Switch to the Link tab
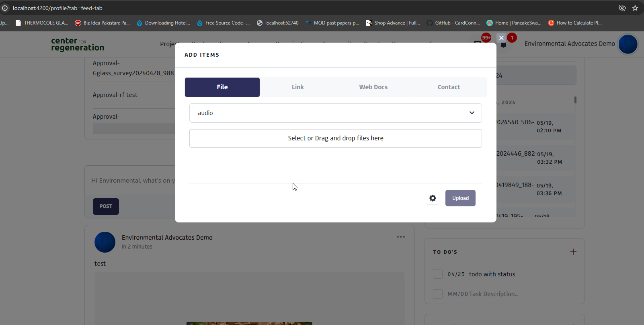The height and width of the screenshot is (325, 644). (297, 87)
